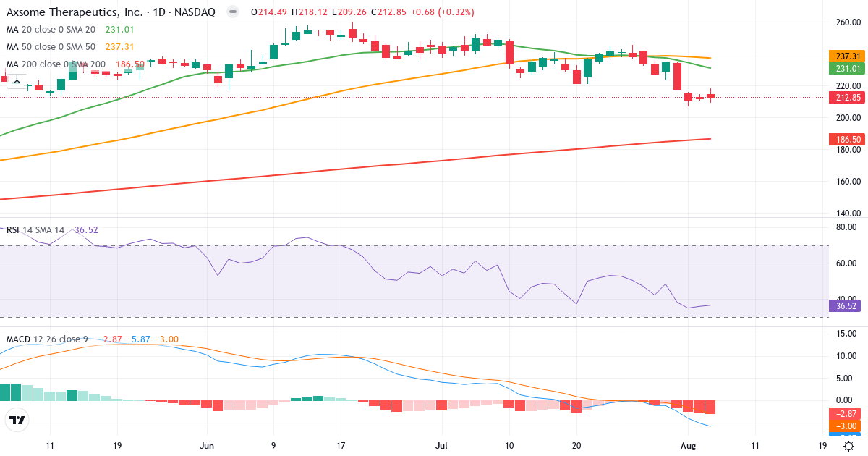
Task: Click the low value L209.26
Action: coord(351,12)
